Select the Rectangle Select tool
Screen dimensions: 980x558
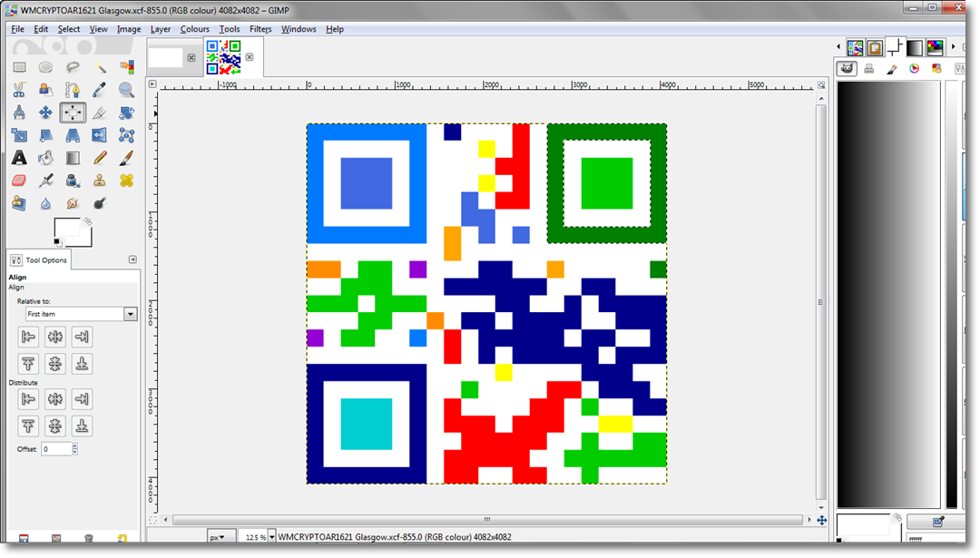click(19, 67)
